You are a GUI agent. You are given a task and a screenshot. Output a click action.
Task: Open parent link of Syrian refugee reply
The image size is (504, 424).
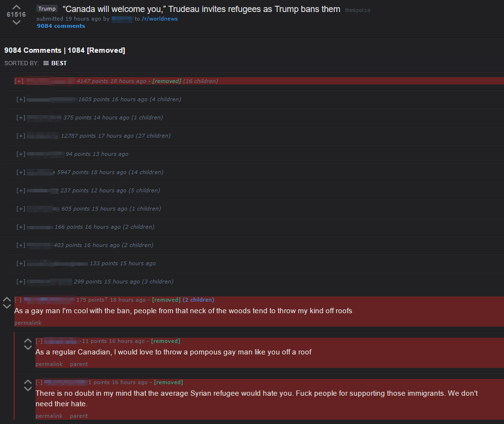[79, 416]
